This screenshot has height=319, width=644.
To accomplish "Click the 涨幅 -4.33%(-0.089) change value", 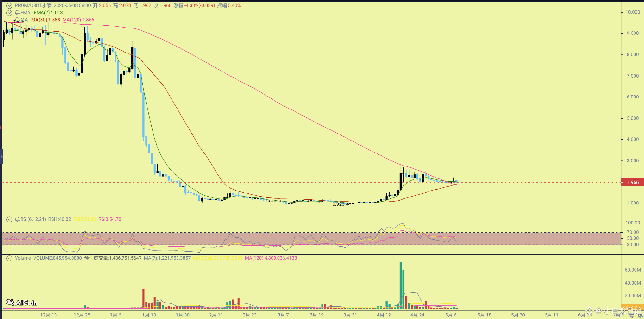I will pos(194,6).
